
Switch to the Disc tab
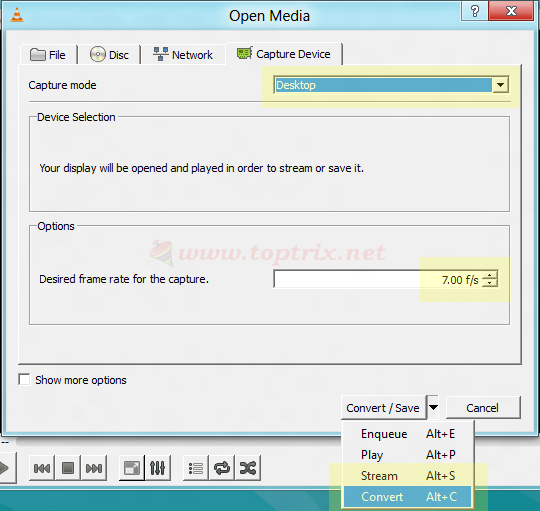tap(109, 54)
